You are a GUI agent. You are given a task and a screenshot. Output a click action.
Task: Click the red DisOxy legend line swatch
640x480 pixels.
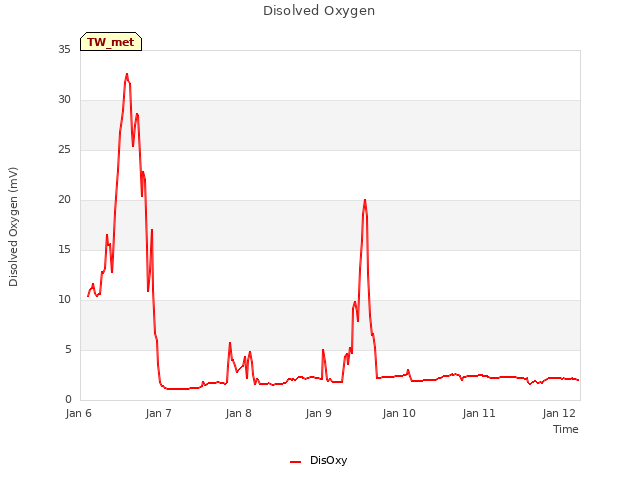coord(295,462)
